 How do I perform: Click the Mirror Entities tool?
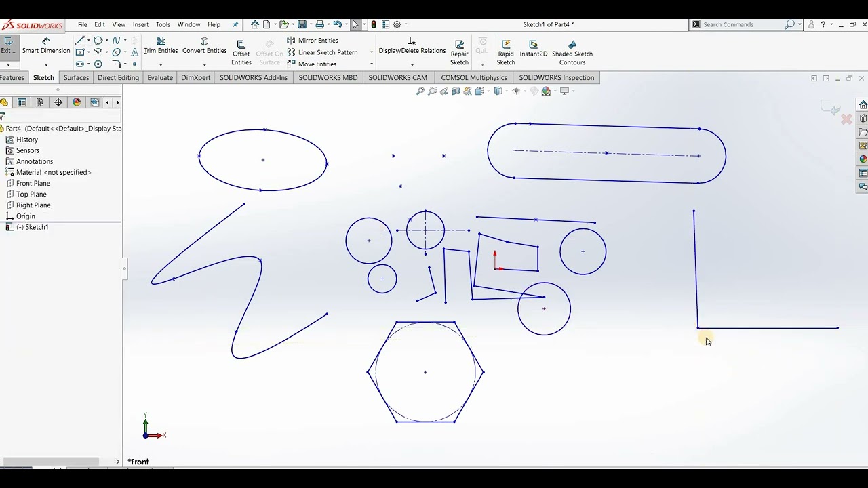tap(313, 41)
